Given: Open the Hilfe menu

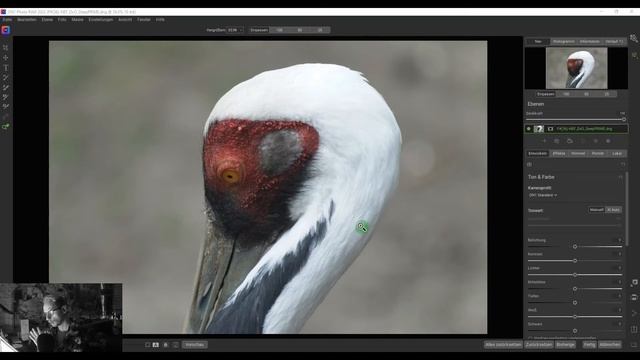Looking at the screenshot, I should 160,20.
